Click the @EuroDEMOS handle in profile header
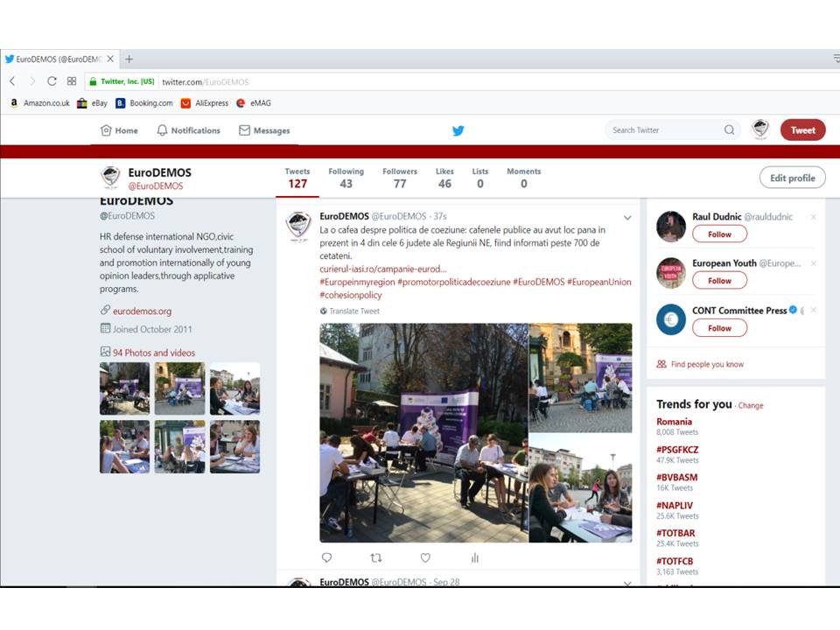Screen dimensions: 840x630 (x=156, y=185)
